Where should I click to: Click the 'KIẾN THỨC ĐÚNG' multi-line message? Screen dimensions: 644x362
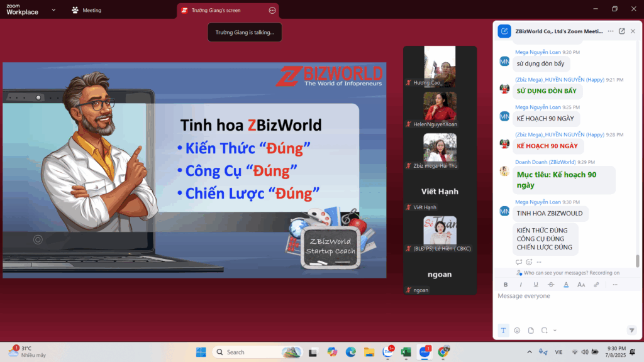[545, 239]
